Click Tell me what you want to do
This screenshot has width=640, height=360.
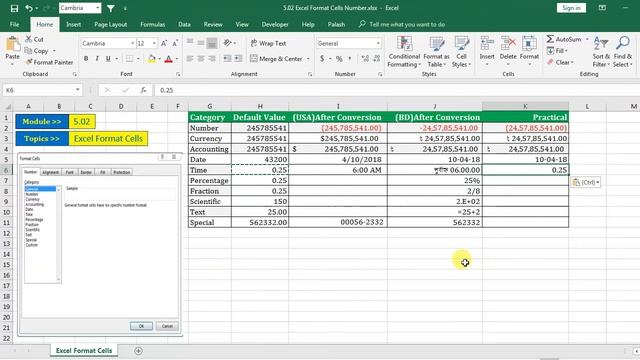point(407,24)
